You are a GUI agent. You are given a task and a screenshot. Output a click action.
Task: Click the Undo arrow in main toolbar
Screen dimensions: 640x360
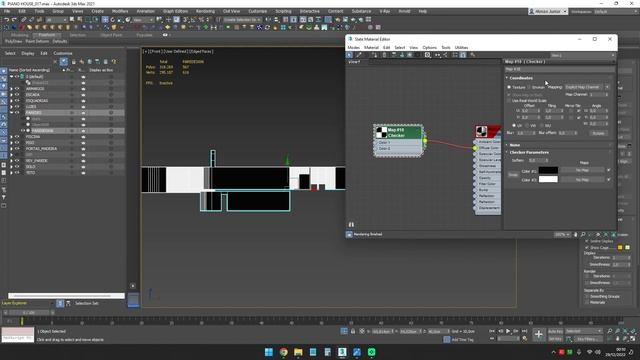click(x=7, y=20)
